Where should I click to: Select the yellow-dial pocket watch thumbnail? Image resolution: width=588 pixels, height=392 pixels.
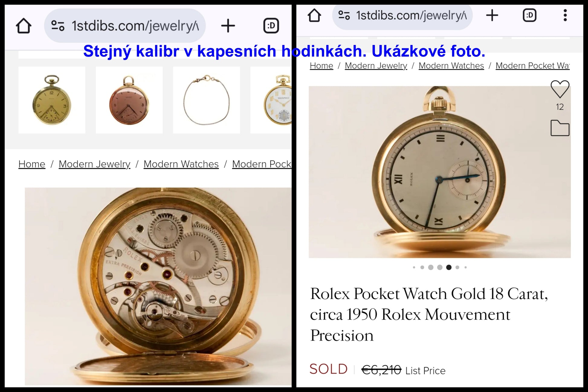click(x=52, y=100)
